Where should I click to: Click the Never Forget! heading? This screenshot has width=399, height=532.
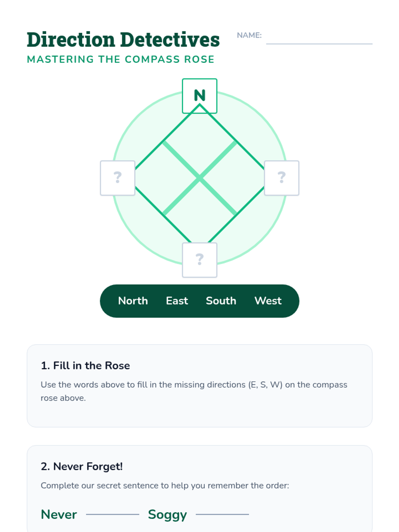tap(81, 466)
